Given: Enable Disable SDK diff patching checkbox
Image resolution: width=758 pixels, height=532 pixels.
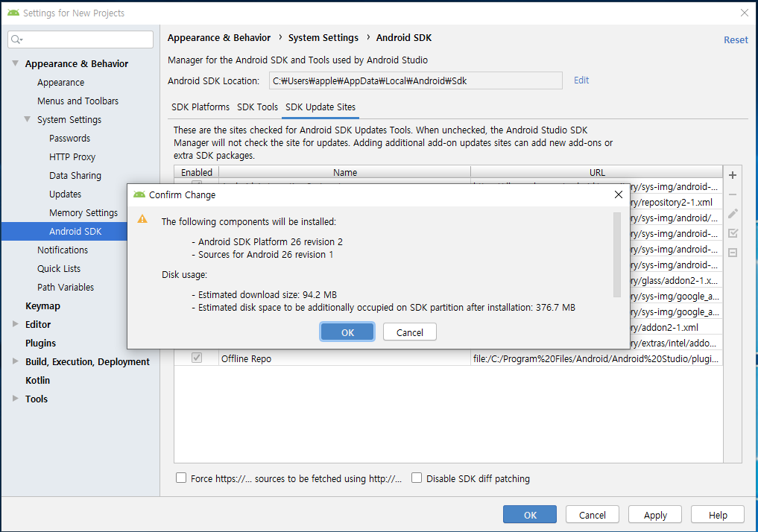Looking at the screenshot, I should click(x=416, y=478).
